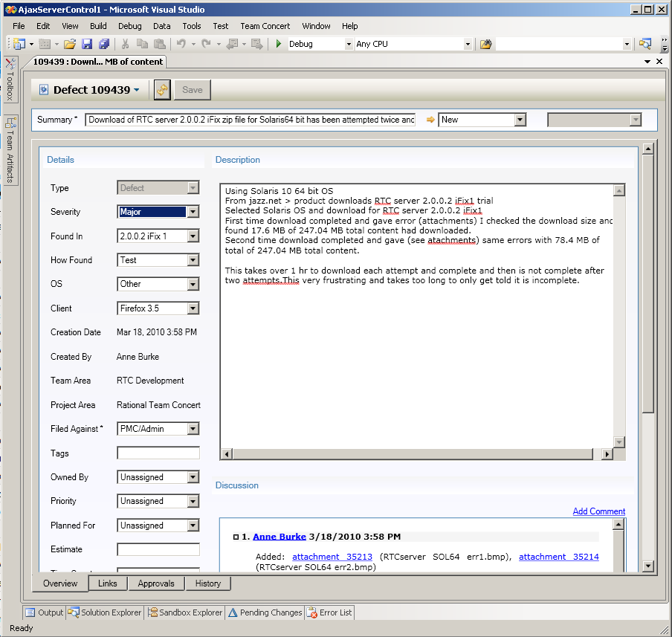Open the Found In dropdown
672x637 pixels.
point(193,236)
